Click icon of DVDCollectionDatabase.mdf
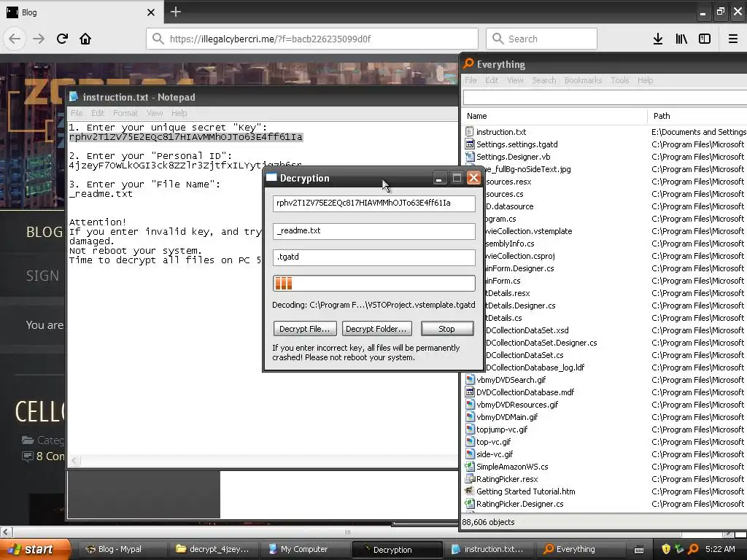This screenshot has height=560, width=747. pyautogui.click(x=470, y=392)
